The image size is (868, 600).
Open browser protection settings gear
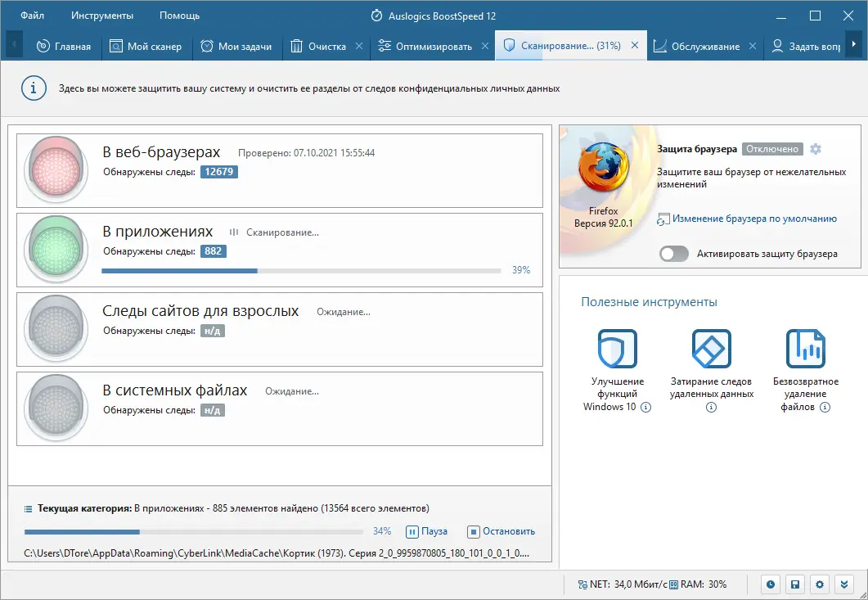(816, 149)
